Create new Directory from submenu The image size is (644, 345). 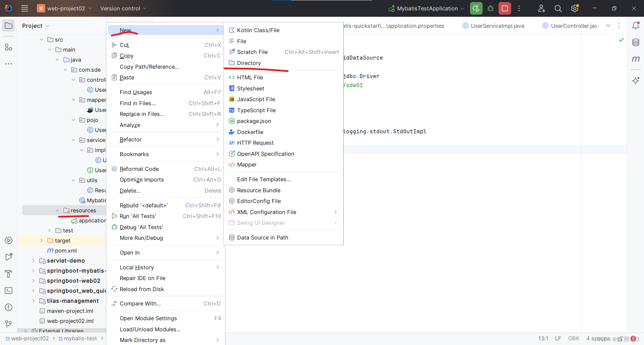(x=283, y=63)
